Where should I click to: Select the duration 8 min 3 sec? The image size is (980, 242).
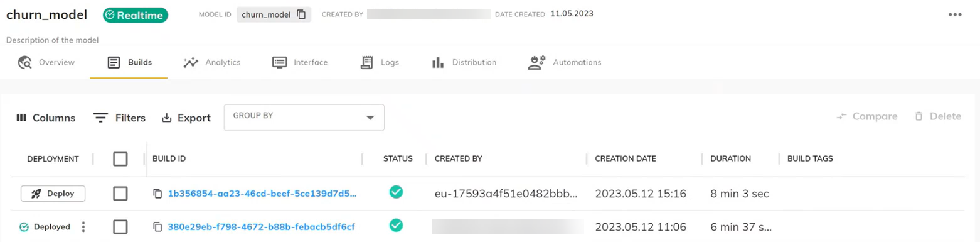[740, 194]
